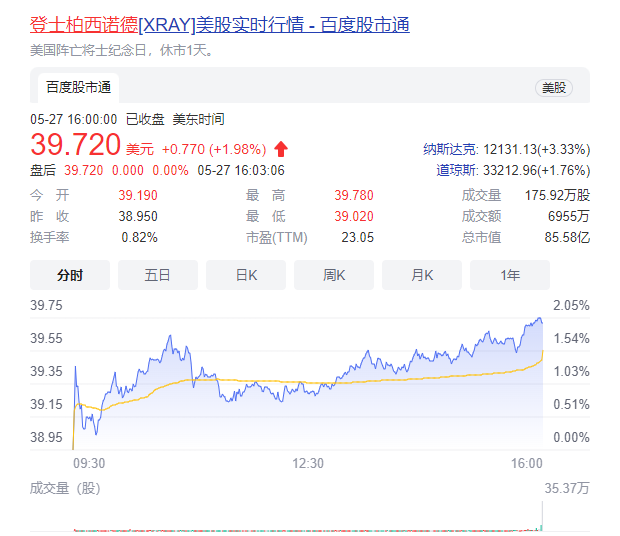Click the current price 39.720
This screenshot has width=620, height=536.
click(x=76, y=145)
